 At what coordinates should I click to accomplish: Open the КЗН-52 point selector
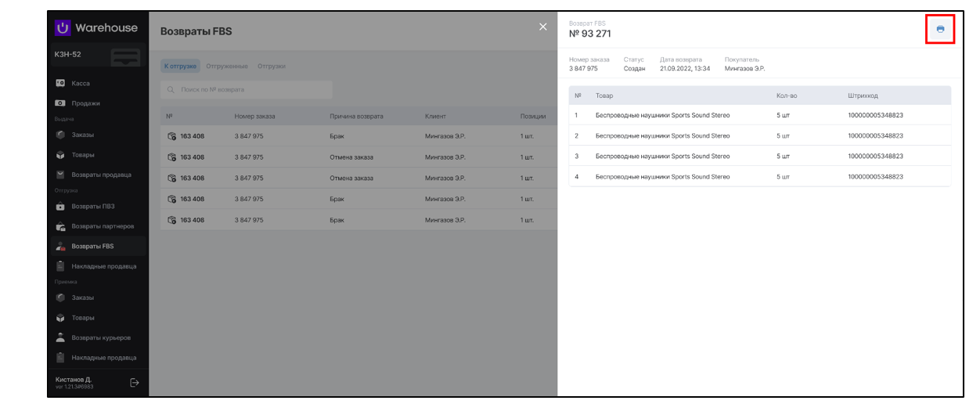pyautogui.click(x=97, y=56)
